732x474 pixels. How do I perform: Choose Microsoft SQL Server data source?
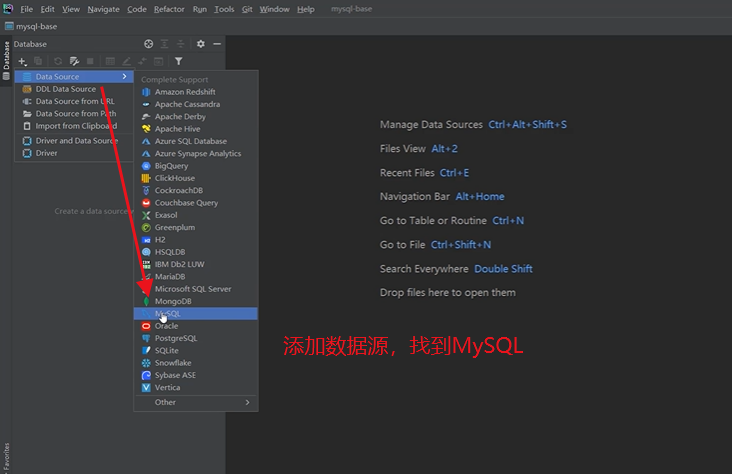(x=196, y=289)
